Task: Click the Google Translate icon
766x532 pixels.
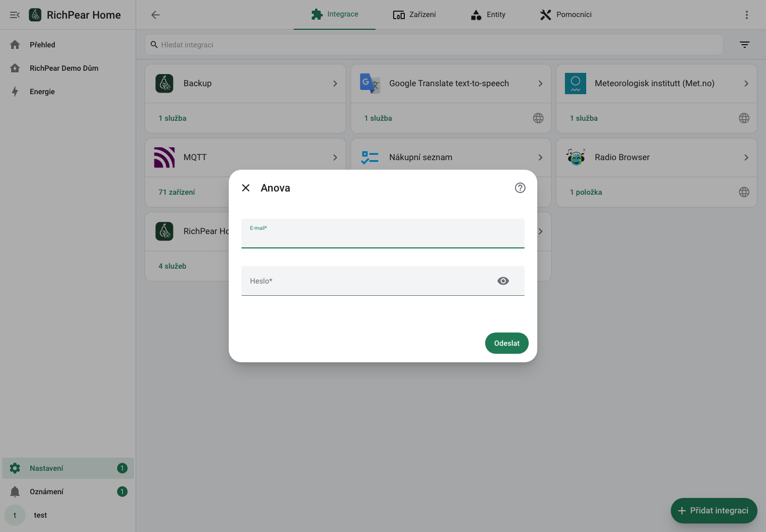Action: pyautogui.click(x=370, y=84)
